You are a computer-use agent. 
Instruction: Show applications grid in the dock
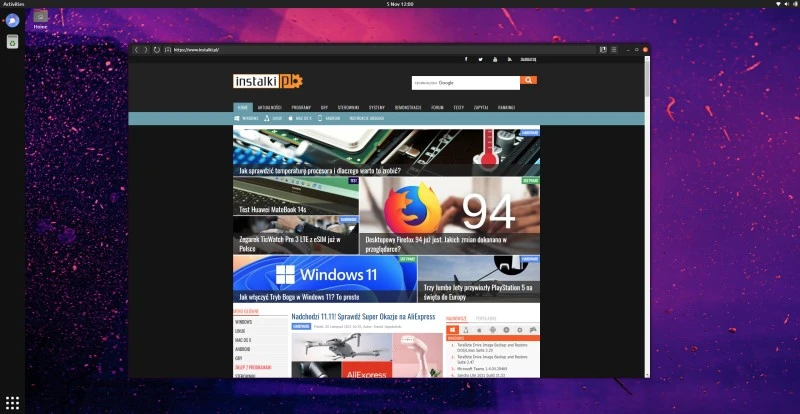point(12,403)
